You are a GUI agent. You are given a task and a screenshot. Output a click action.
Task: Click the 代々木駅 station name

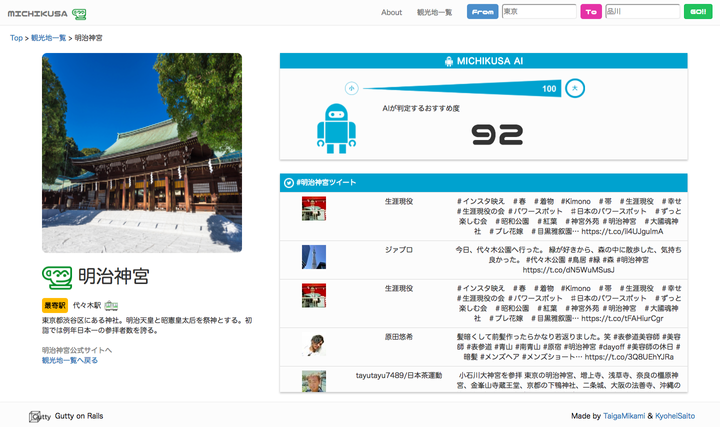click(x=87, y=305)
